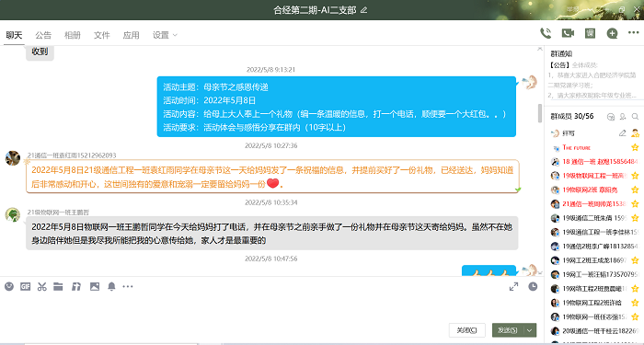Select the 活动主题 blue message bubble

point(337,107)
